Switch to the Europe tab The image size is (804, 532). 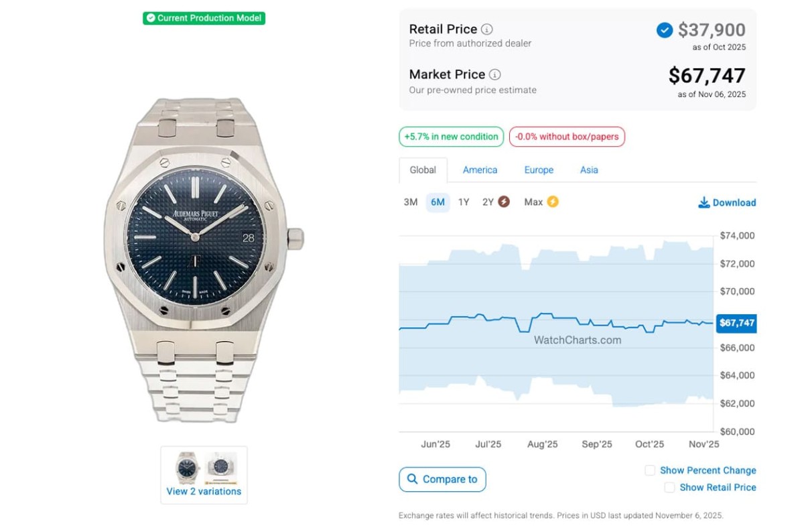(x=539, y=170)
